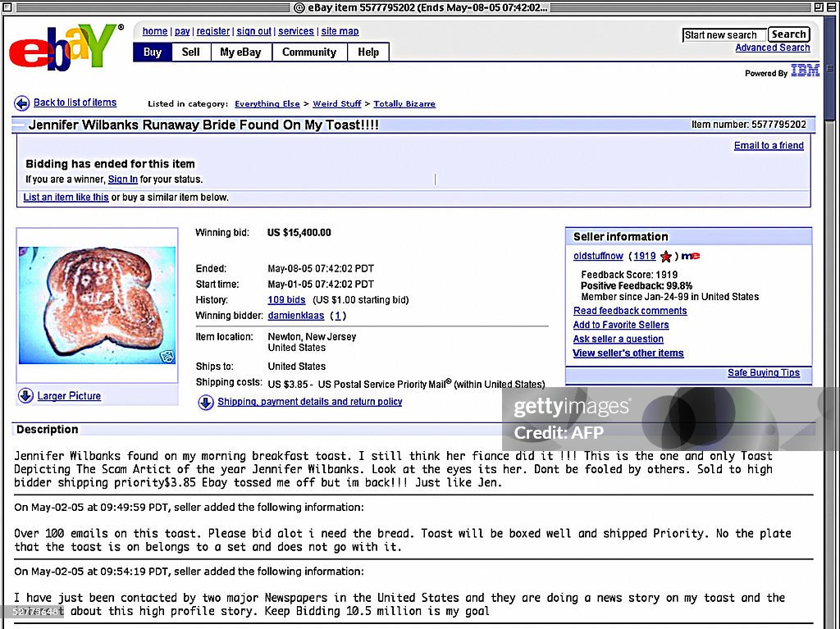This screenshot has height=629, width=840.
Task: Click Email to a friend
Action: (x=769, y=146)
